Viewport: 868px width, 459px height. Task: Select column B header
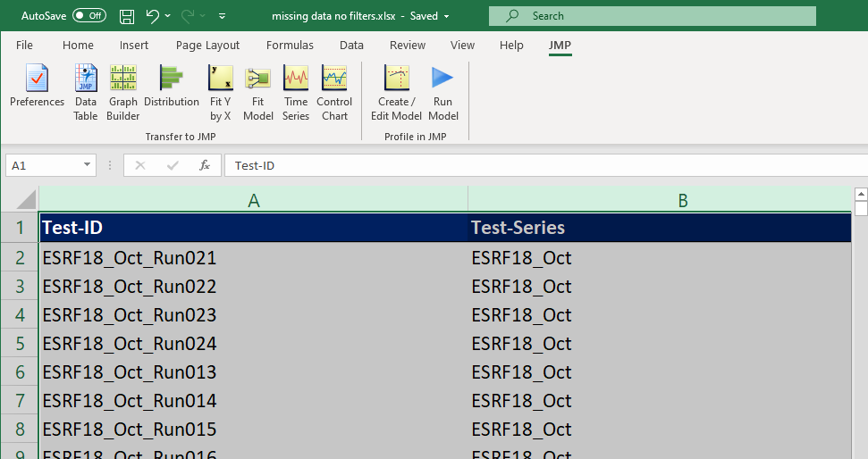[x=682, y=201]
